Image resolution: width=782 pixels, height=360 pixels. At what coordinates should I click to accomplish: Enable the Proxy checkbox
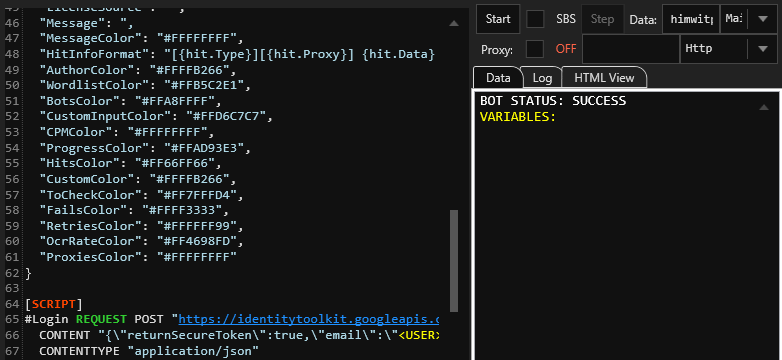coord(535,49)
